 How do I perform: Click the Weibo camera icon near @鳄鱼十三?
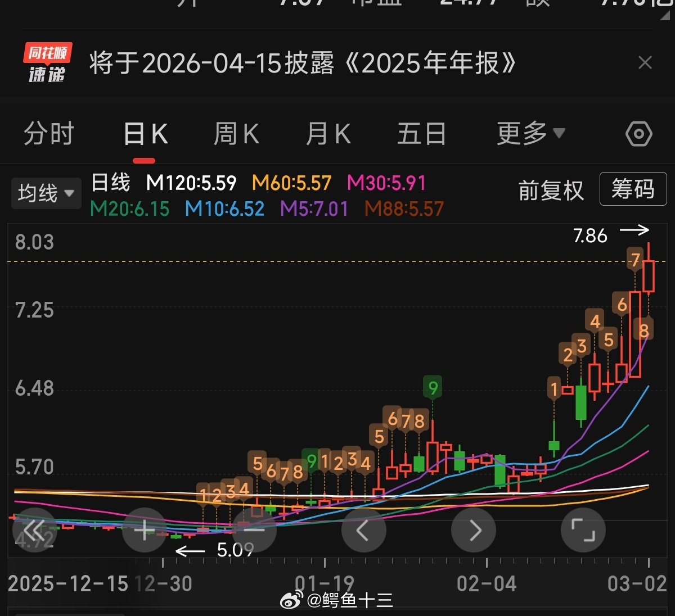291,601
